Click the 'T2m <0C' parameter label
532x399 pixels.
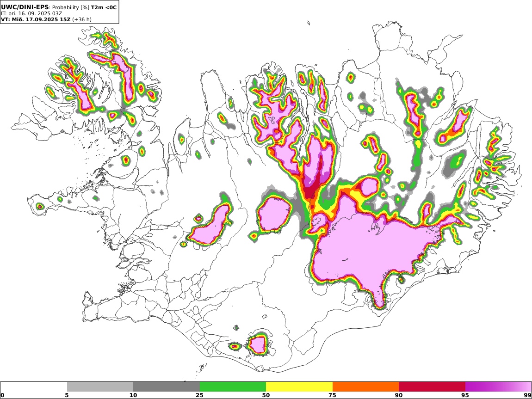(104, 7)
